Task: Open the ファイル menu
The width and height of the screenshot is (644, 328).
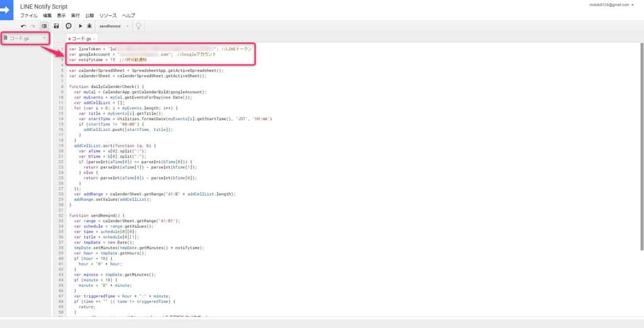Action: [x=28, y=14]
